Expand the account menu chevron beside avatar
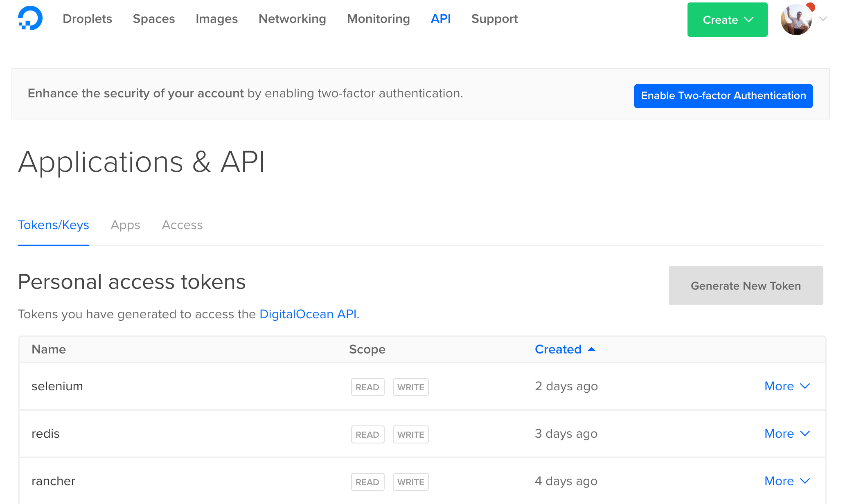Screen dimensions: 843x504 [823, 19]
